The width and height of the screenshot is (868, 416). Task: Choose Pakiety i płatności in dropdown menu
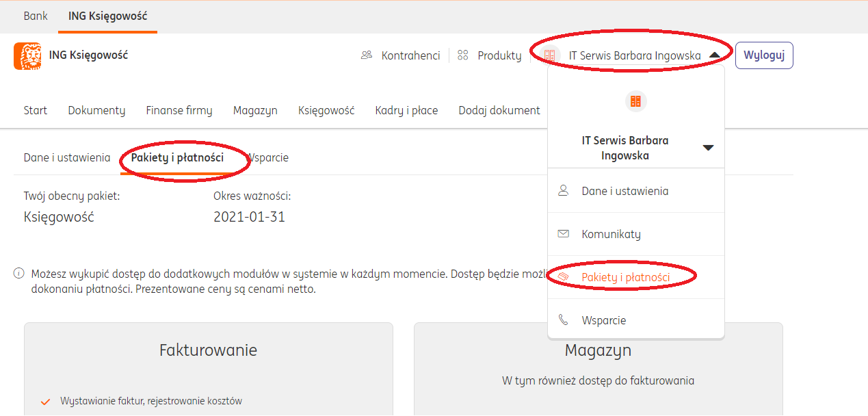coord(636,277)
